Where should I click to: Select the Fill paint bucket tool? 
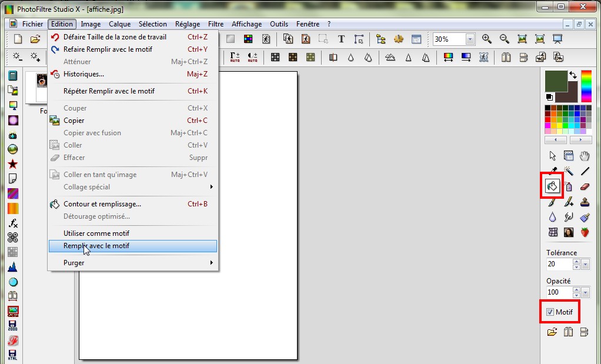[552, 186]
